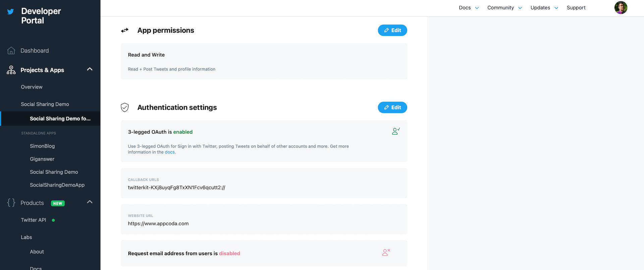Viewport: 644px width, 270px height.
Task: Collapse the Products section chevron
Action: tap(90, 202)
